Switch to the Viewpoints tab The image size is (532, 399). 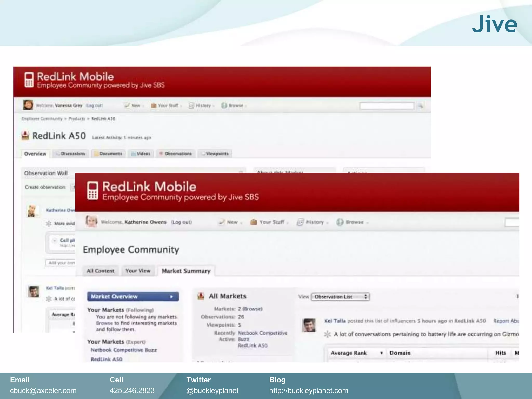[215, 154]
